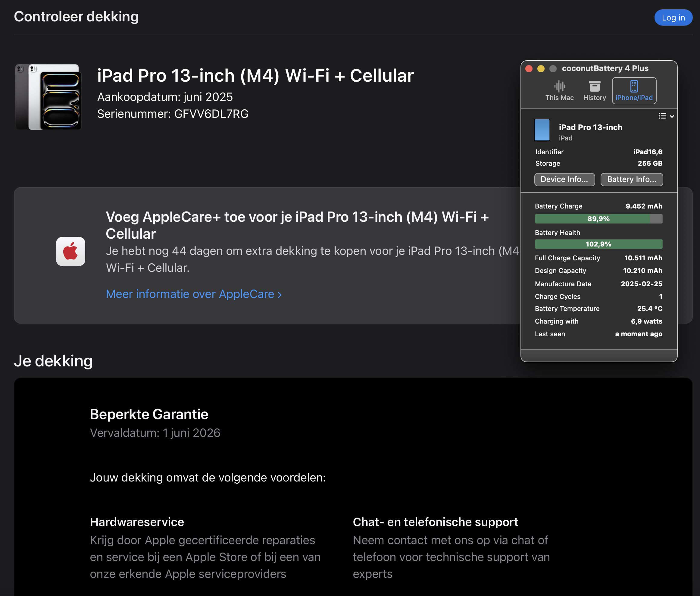Click the Battery Health 102,9% progress bar
Viewport: 700px width, 596px height.
tap(598, 244)
